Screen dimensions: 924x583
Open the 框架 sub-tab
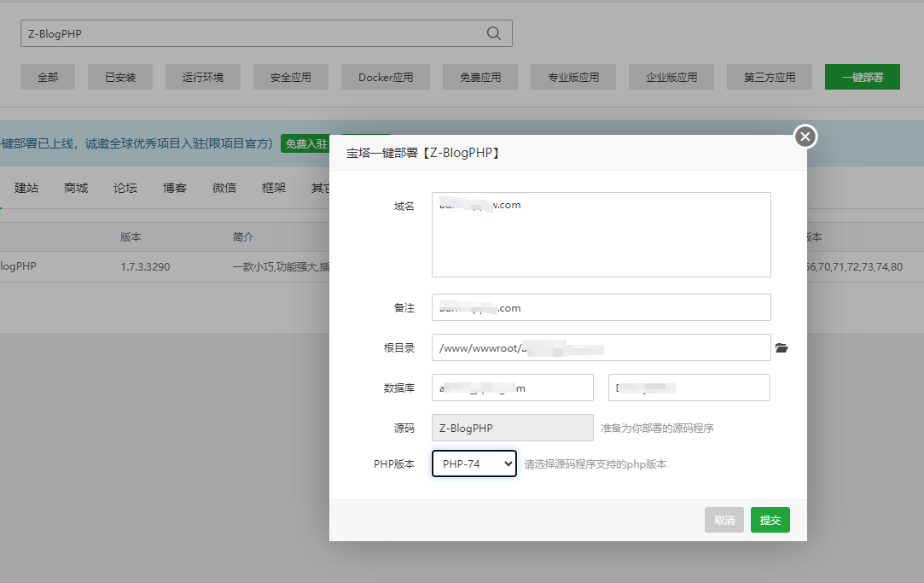pyautogui.click(x=274, y=188)
